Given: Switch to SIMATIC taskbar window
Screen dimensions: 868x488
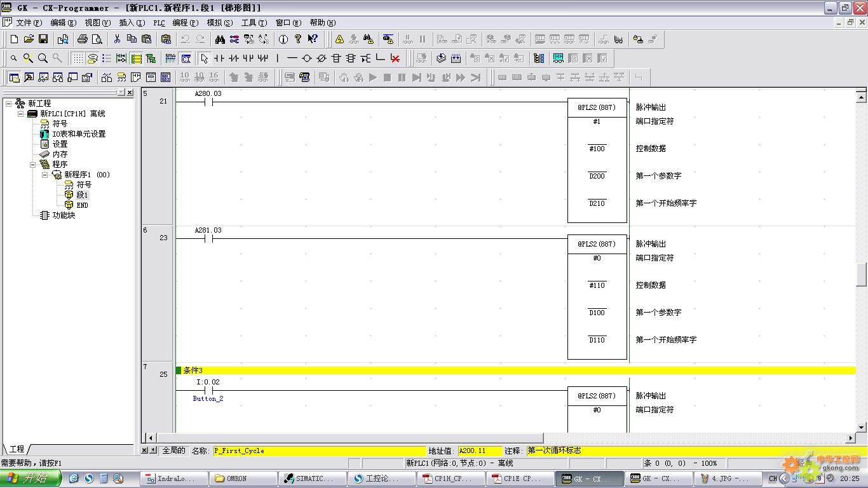Looking at the screenshot, I should pos(313,478).
